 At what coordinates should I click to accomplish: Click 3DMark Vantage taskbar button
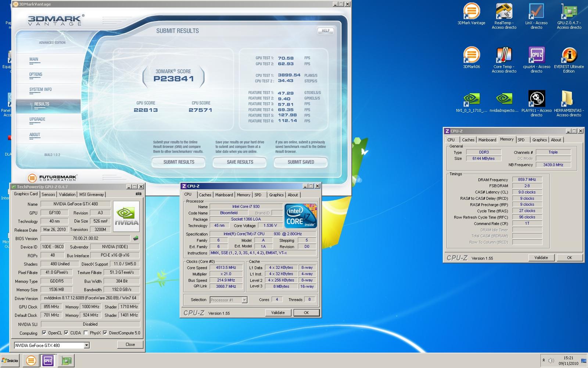(x=31, y=361)
